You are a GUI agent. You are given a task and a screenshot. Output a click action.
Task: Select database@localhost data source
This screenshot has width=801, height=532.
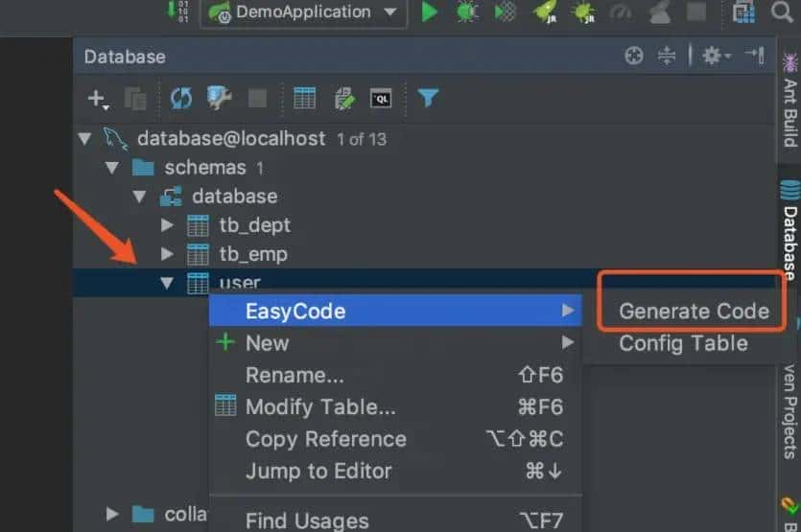424,138
